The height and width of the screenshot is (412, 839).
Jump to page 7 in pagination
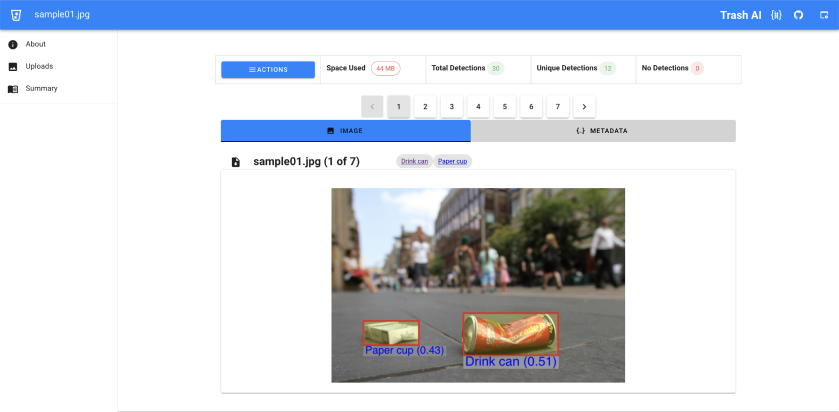[558, 106]
